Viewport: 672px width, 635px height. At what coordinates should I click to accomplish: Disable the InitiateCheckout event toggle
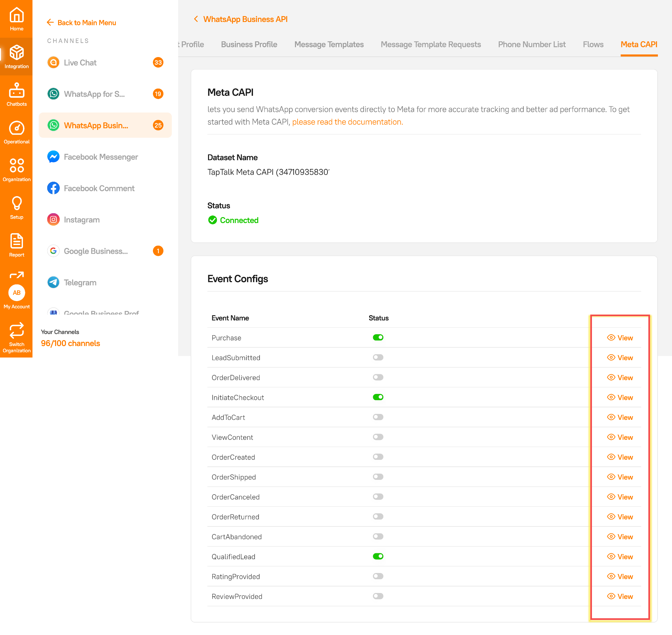coord(378,397)
